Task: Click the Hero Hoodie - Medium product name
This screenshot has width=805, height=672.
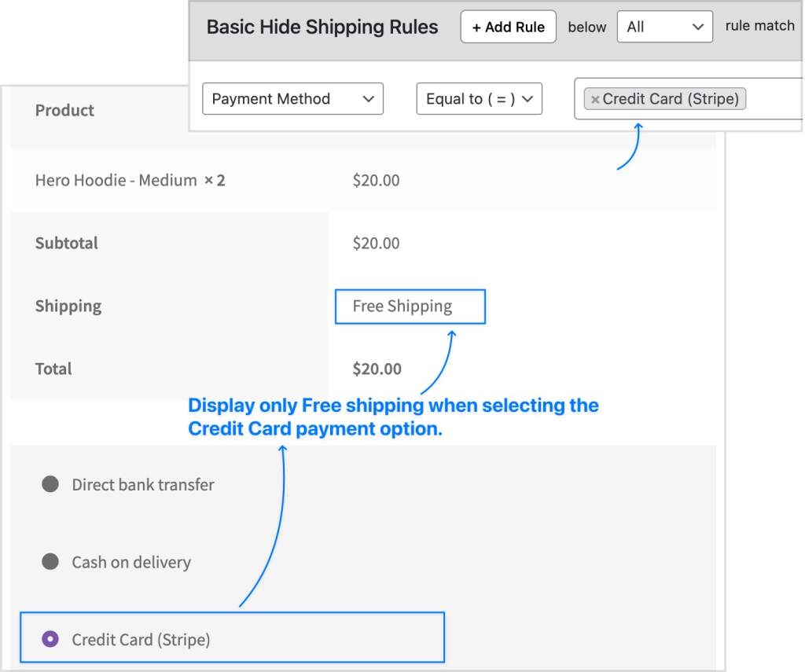Action: coord(116,180)
